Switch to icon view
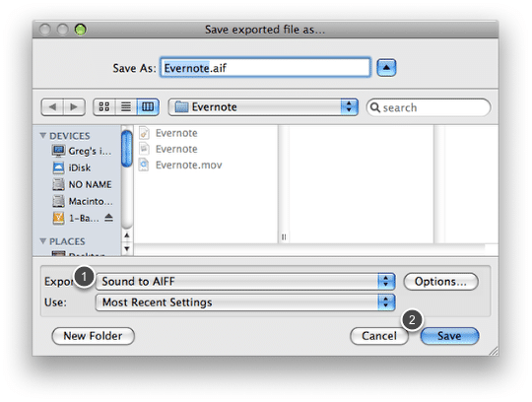This screenshot has width=532, height=402. click(104, 107)
